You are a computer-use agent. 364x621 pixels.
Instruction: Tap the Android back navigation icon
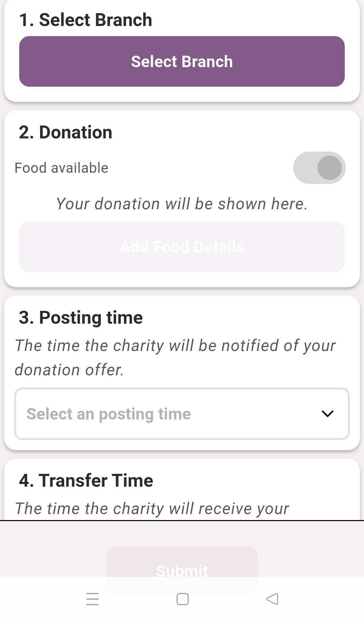(272, 599)
